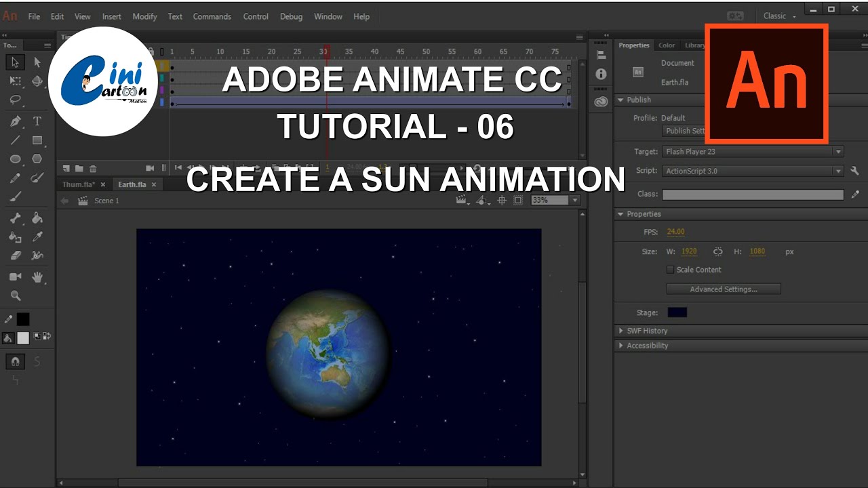Open the Creative Cloud Libraries icon

[x=601, y=102]
